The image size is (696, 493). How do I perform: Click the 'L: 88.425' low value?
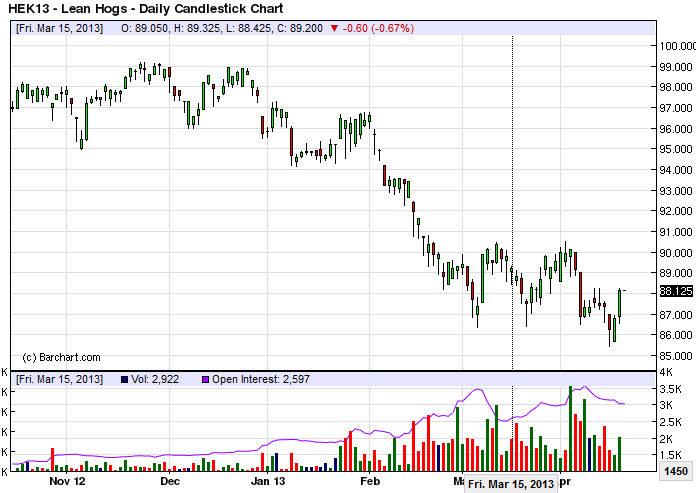248,28
